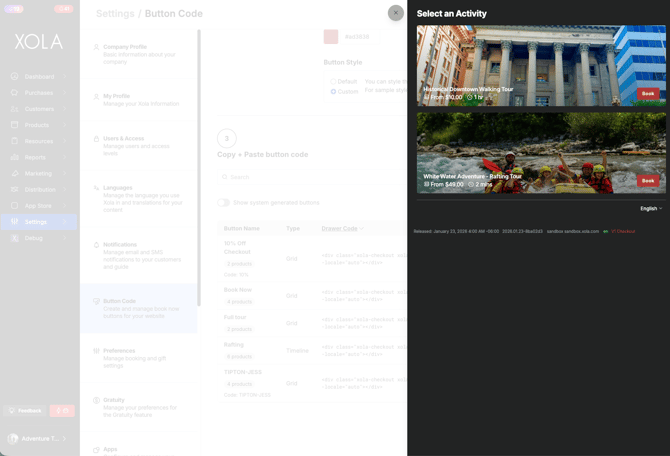Click the settings list scrollbar
This screenshot has width=670, height=456.
199,168
